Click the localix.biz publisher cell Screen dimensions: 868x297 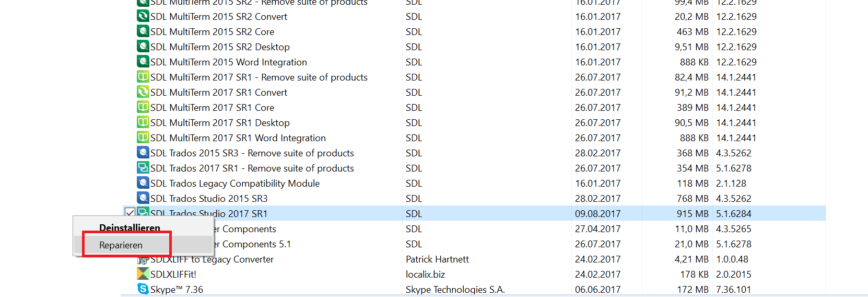425,275
